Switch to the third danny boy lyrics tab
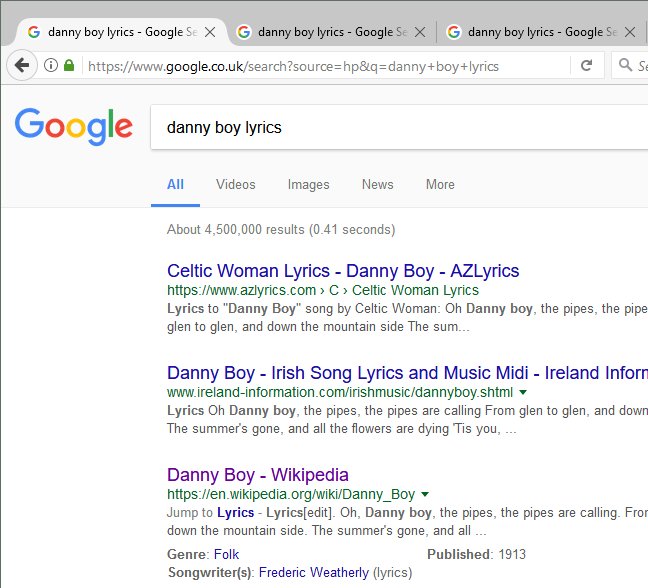Image resolution: width=648 pixels, height=588 pixels. [541, 32]
